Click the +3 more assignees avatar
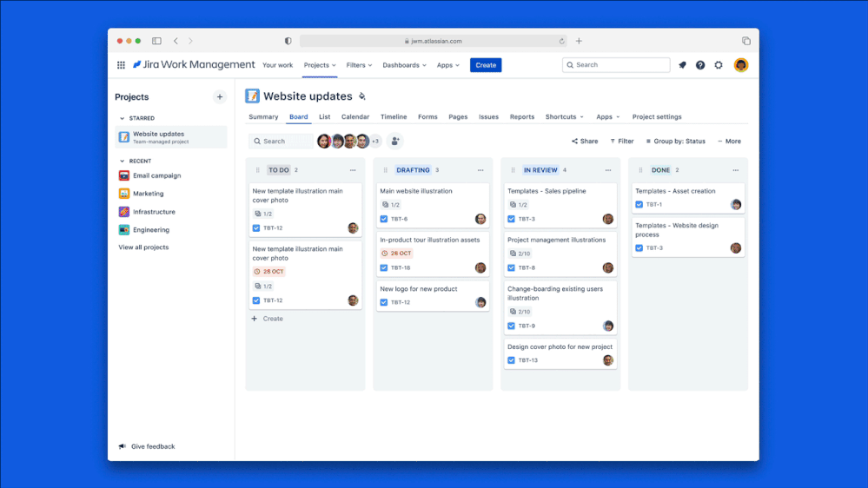This screenshot has height=488, width=868. [375, 141]
